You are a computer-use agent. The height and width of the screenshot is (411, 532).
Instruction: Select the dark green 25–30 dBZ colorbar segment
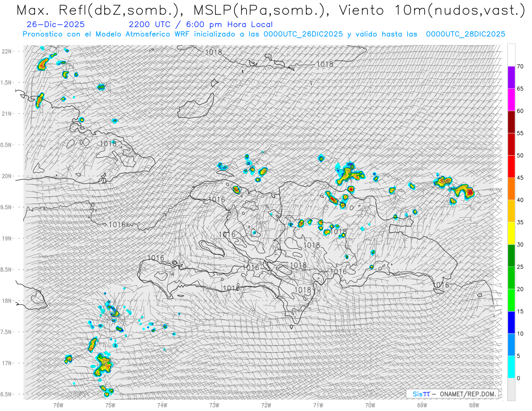click(511, 255)
